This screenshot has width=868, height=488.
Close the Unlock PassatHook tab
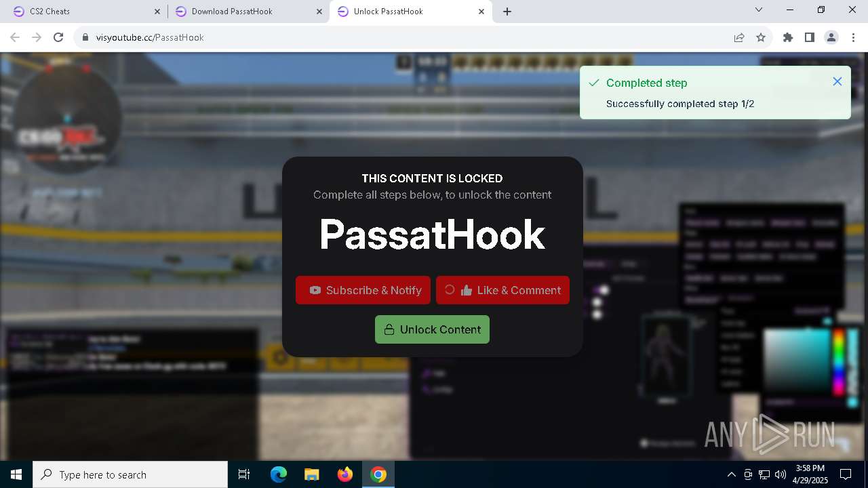(x=481, y=12)
